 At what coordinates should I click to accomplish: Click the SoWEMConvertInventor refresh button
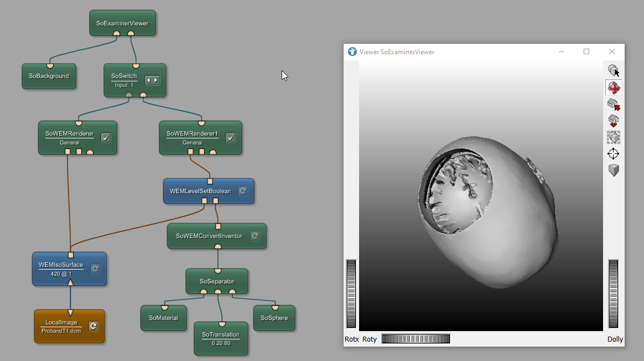tap(255, 236)
